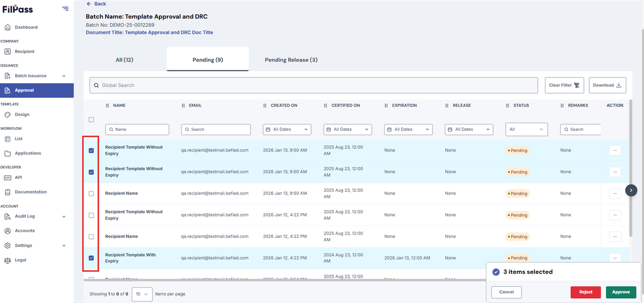Open Dashboard from sidebar icon
Image resolution: width=644 pixels, height=303 pixels.
point(8,27)
